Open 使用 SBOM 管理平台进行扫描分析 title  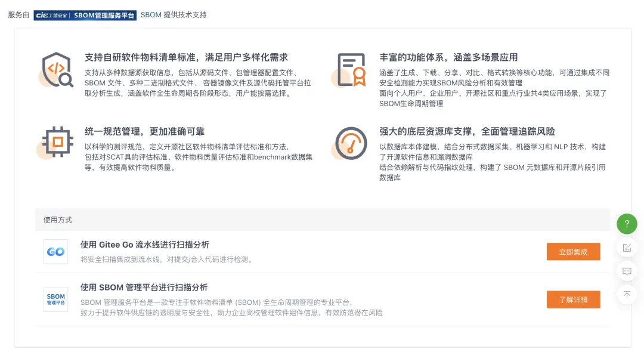coord(144,288)
